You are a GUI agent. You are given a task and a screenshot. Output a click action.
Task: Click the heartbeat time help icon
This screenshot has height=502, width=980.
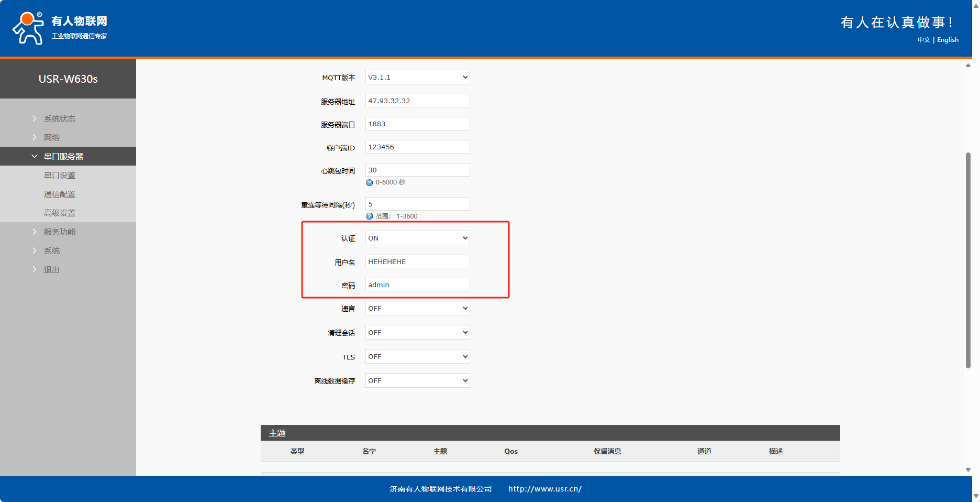point(369,182)
